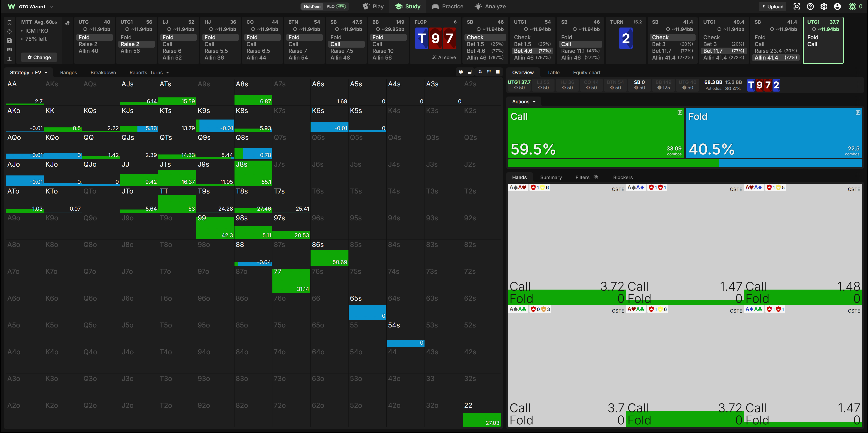Click the blue Fold 40.5% action card
This screenshot has width=868, height=433.
point(774,133)
